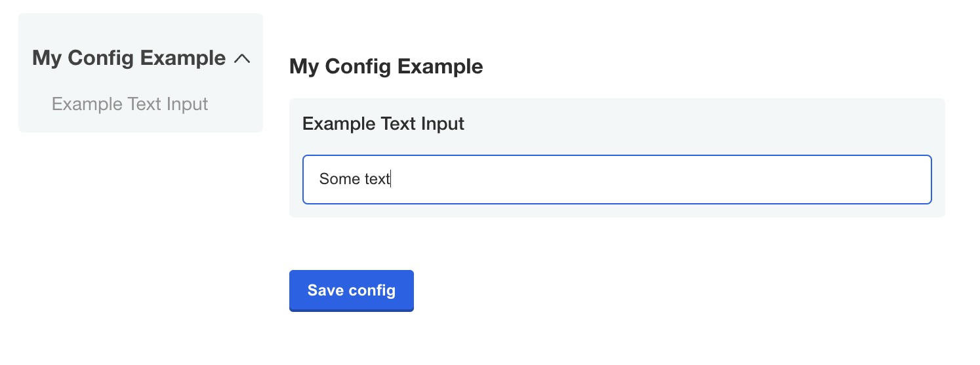The image size is (980, 365).
Task: Click the Example Text Input field label
Action: click(x=383, y=124)
